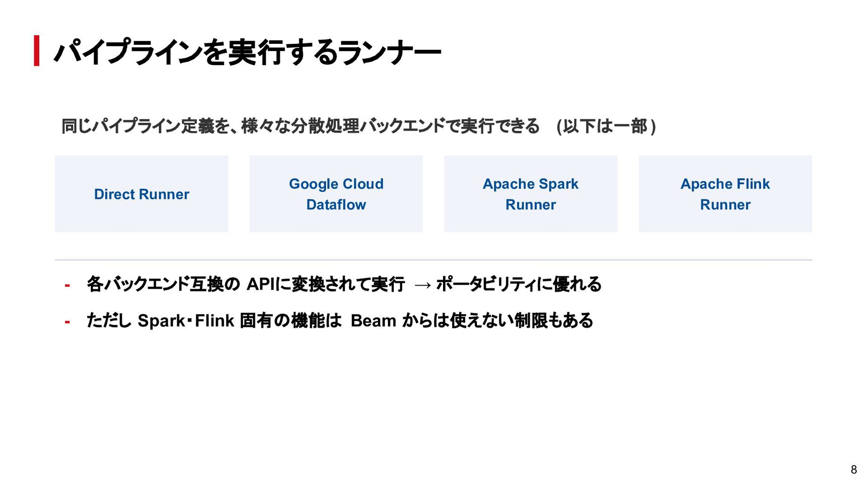
Task: Click the (以下は一部) note text
Action: tap(606, 126)
